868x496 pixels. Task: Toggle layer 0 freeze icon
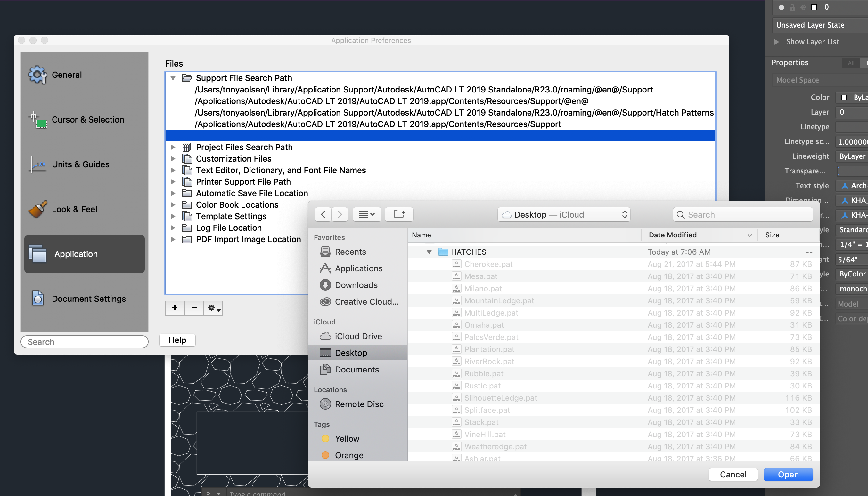coord(803,7)
